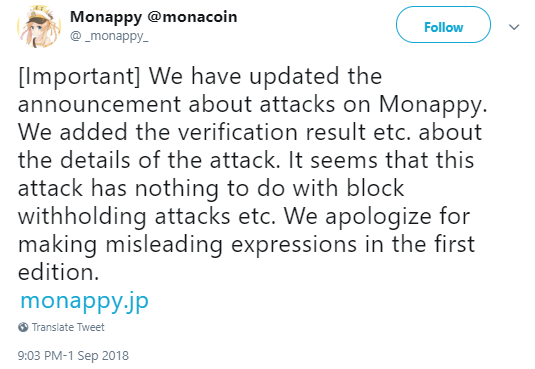The height and width of the screenshot is (369, 535).
Task: Click the [Important] tag in the tweet
Action: pyautogui.click(x=79, y=76)
